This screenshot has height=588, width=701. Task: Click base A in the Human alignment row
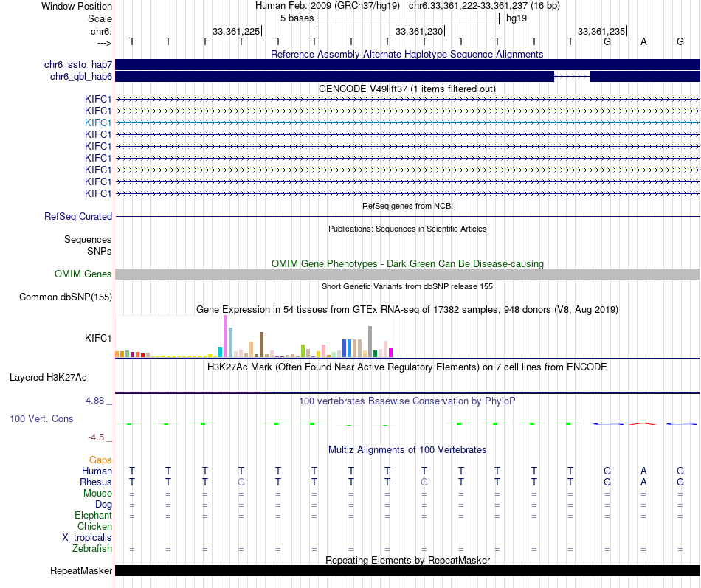click(x=643, y=471)
